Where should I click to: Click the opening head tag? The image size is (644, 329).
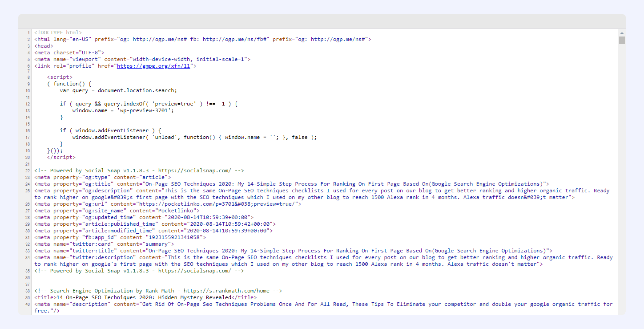[x=44, y=46]
